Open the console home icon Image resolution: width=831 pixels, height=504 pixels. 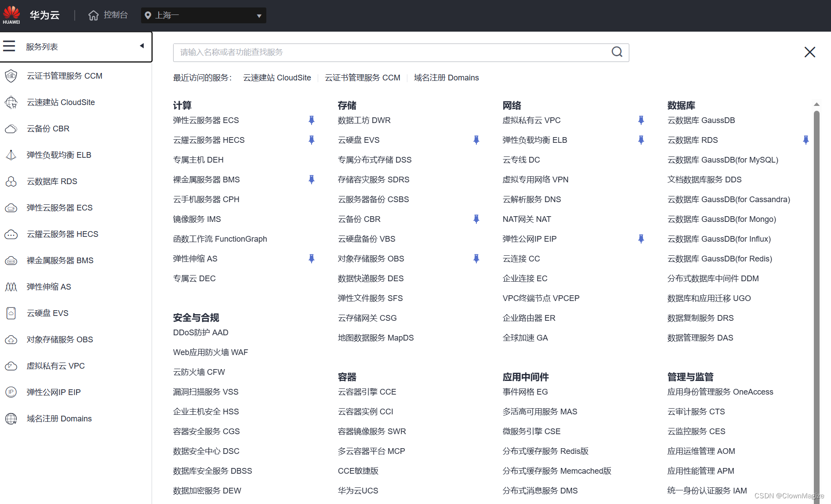point(93,15)
